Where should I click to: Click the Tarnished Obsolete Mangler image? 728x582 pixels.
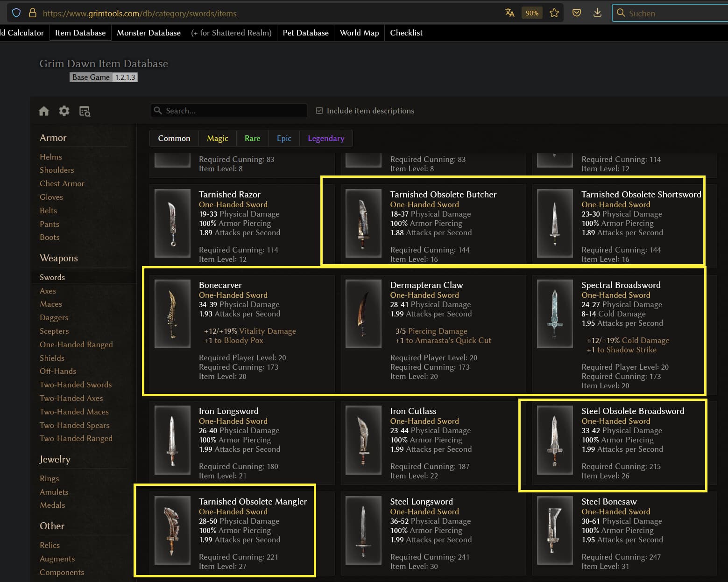[172, 530]
